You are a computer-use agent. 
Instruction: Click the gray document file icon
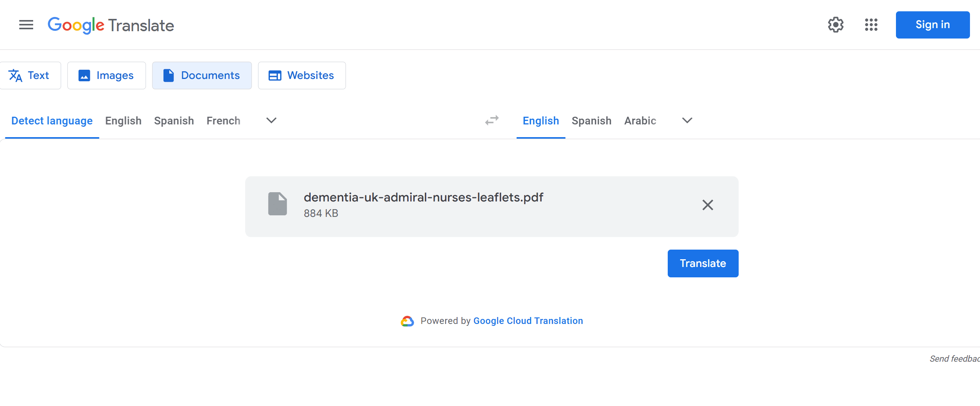(278, 204)
